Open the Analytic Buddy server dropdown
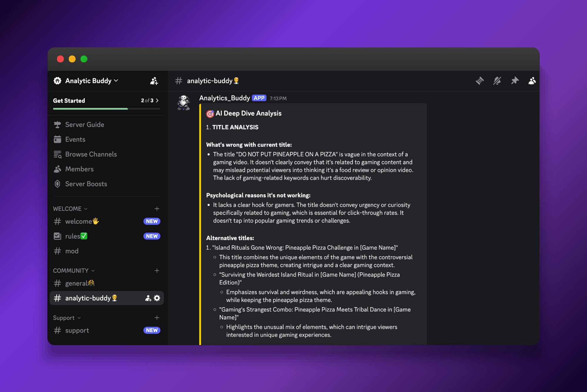 click(88, 81)
